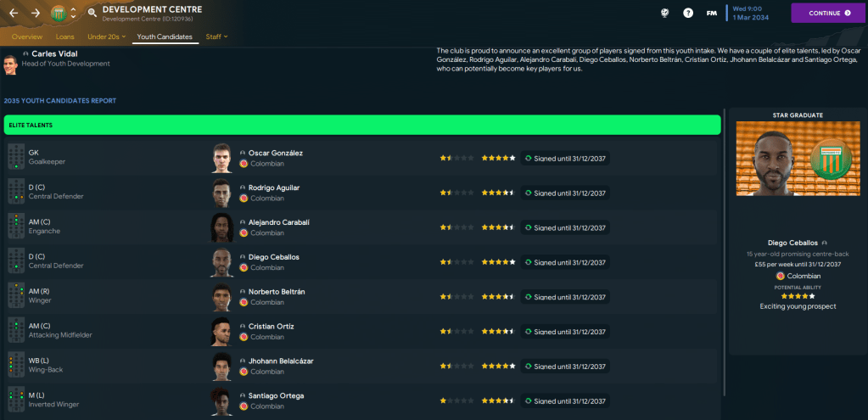868x420 pixels.
Task: Click Jhohann Belalcázar's wing-back position pitch icon
Action: point(16,366)
